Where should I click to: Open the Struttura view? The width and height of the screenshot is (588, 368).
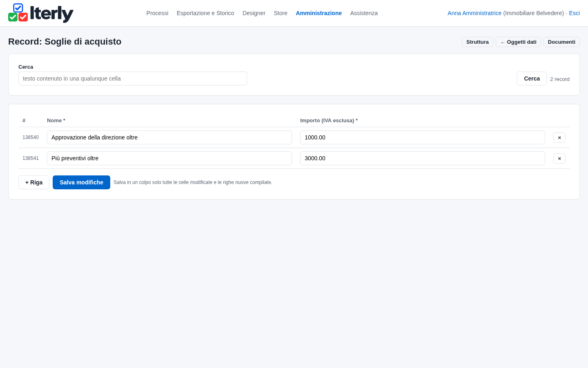[477, 42]
